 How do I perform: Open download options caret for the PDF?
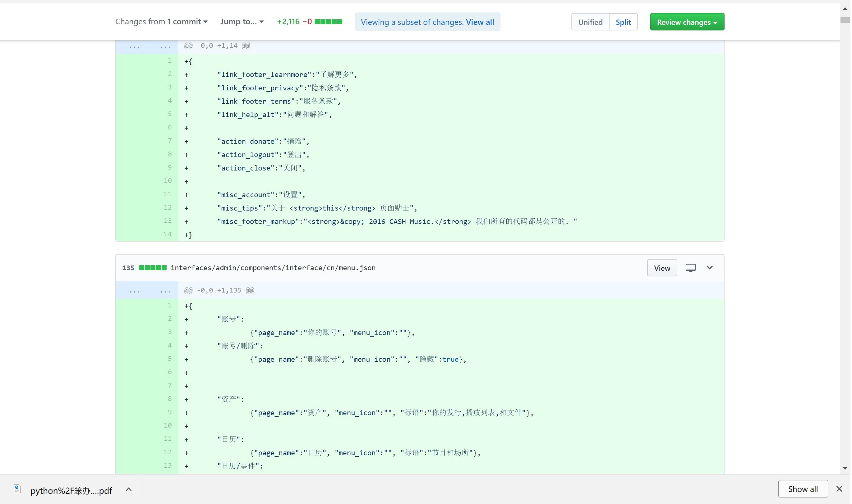[x=128, y=489]
